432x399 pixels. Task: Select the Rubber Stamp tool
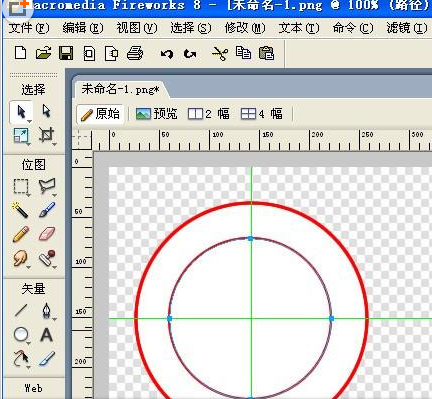pyautogui.click(x=47, y=258)
